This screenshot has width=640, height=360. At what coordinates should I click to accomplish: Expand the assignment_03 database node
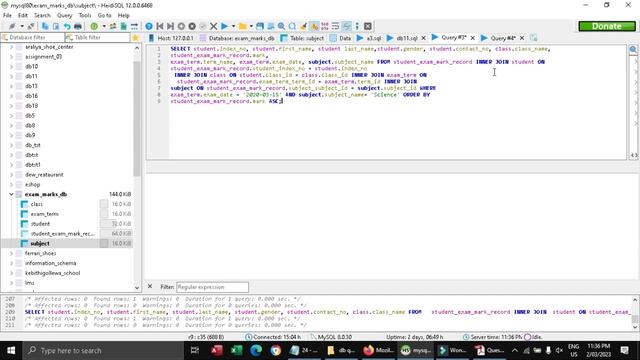point(11,57)
